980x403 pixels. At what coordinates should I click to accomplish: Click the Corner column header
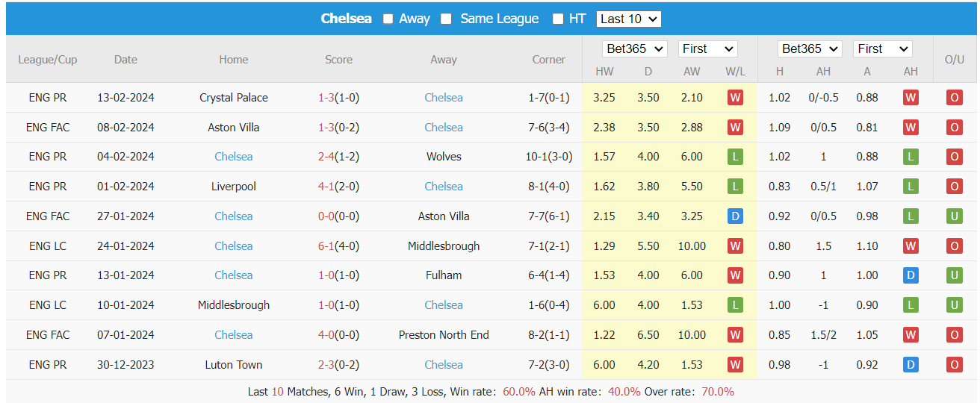(548, 60)
